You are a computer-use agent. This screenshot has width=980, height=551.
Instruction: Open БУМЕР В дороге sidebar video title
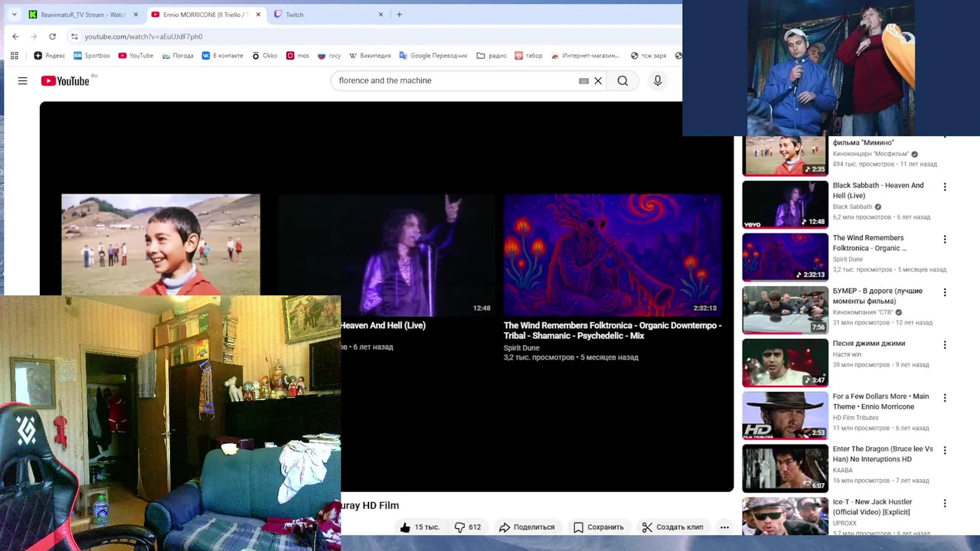[x=877, y=296]
